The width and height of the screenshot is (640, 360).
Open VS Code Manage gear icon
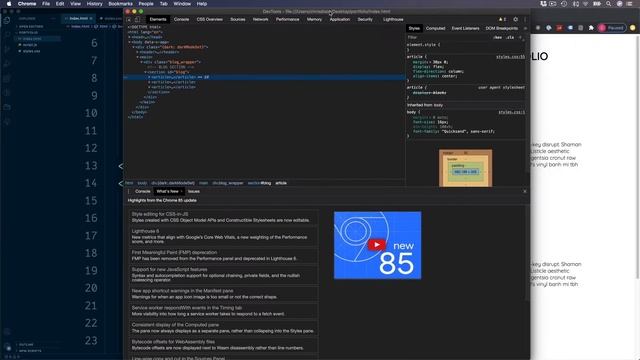[x=7, y=347]
